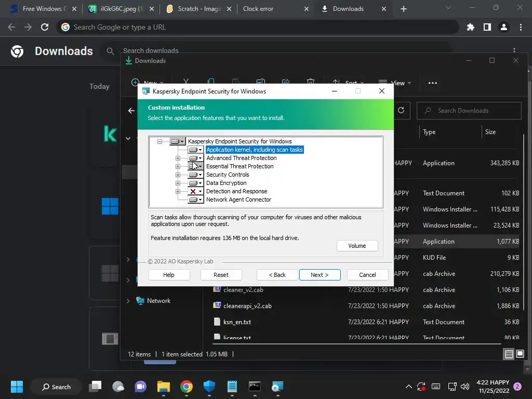The image size is (532, 399).
Task: Open File Explorer from taskbar
Action: click(x=164, y=387)
